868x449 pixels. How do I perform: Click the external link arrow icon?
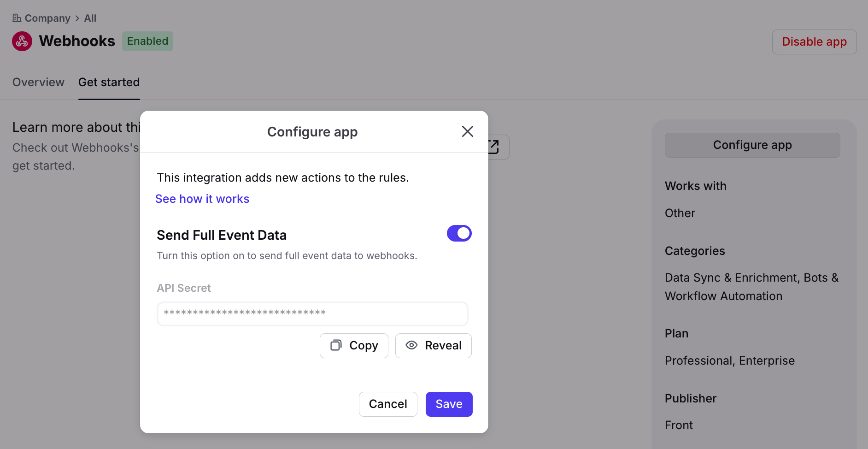pos(494,147)
